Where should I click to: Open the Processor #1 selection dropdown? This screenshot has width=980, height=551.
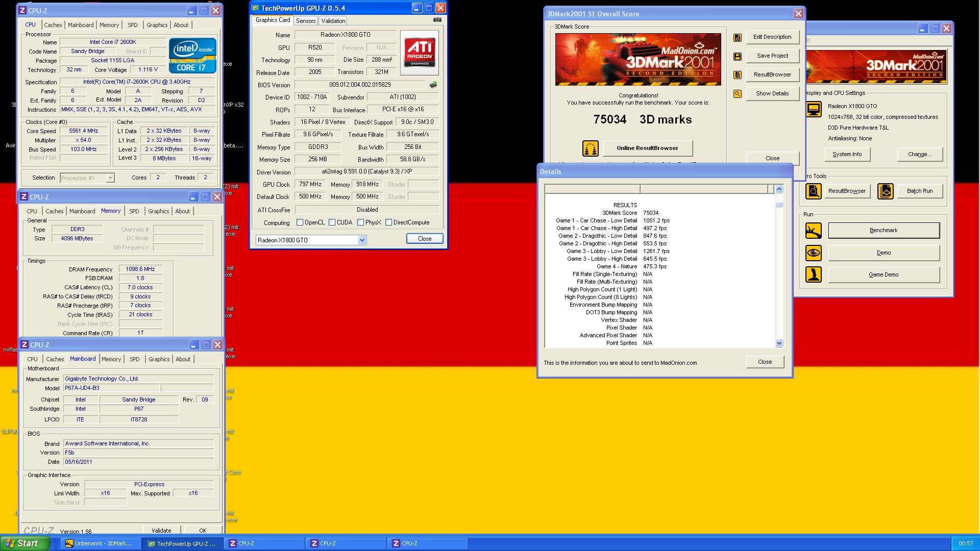coord(110,178)
